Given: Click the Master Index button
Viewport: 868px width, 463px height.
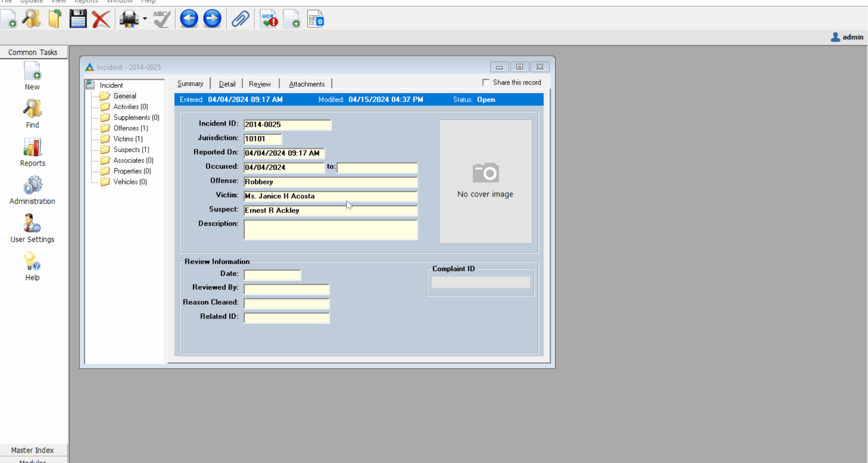Looking at the screenshot, I should tap(32, 450).
